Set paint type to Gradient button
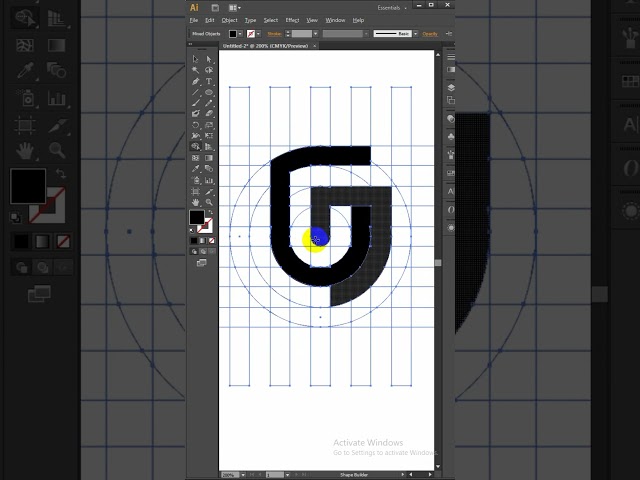The height and width of the screenshot is (480, 640). coord(203,241)
